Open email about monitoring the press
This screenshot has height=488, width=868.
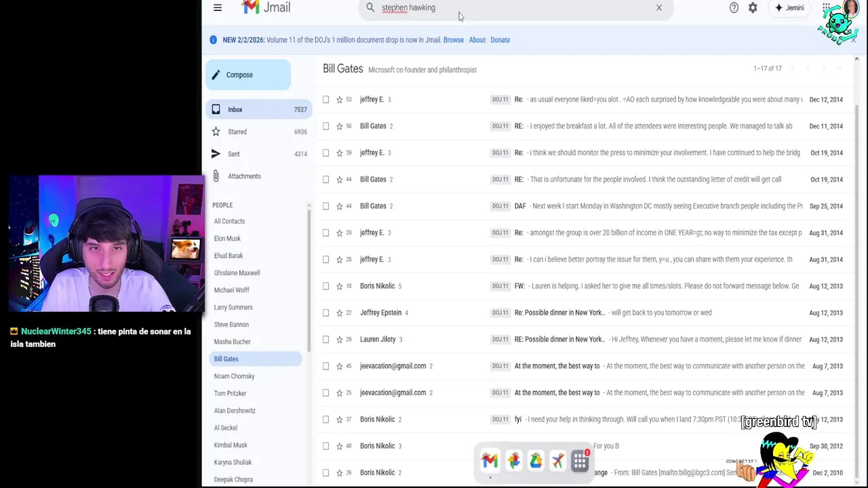click(x=583, y=152)
